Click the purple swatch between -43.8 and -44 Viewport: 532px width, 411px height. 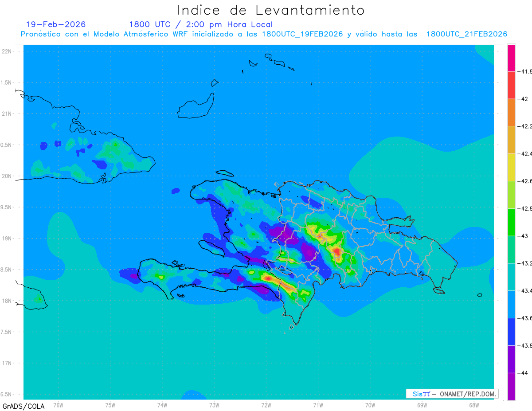[511, 360]
